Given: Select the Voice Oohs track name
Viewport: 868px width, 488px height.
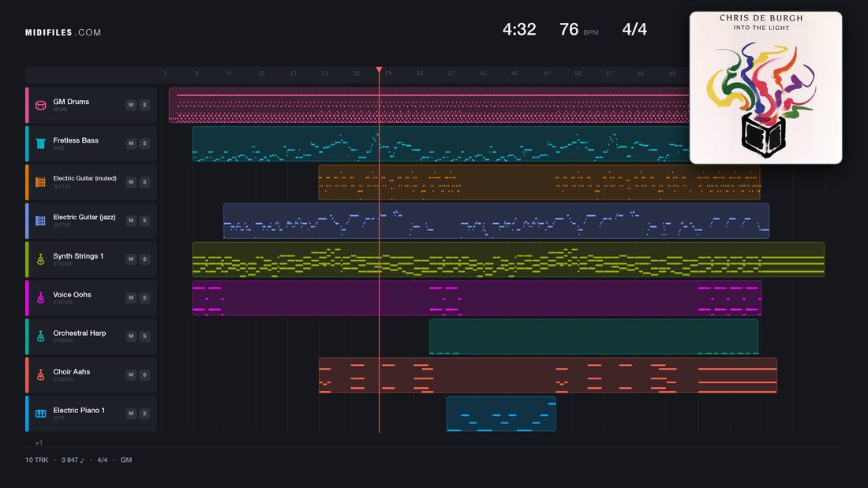Looking at the screenshot, I should [72, 295].
